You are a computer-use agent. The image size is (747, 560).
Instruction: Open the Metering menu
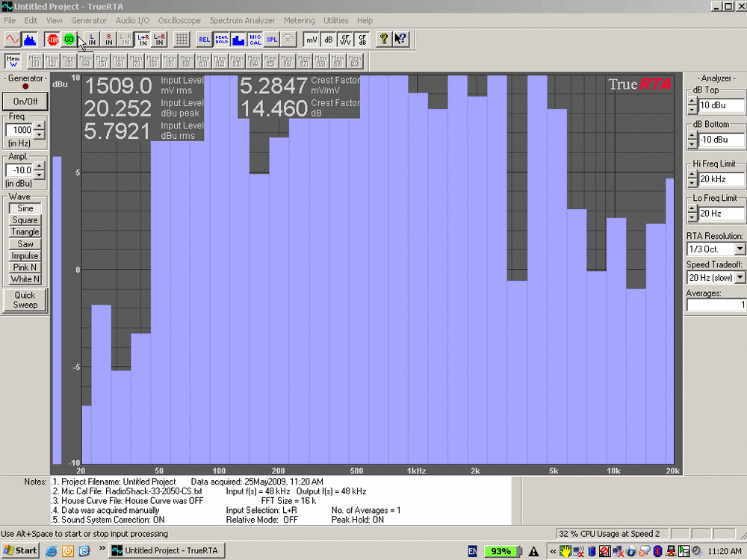pyautogui.click(x=300, y=20)
